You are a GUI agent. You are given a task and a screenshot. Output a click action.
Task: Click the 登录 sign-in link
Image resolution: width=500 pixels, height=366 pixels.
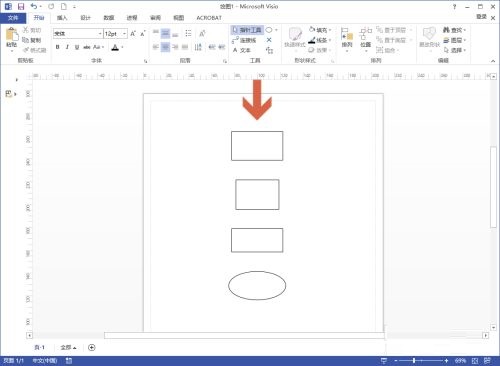pyautogui.click(x=481, y=17)
